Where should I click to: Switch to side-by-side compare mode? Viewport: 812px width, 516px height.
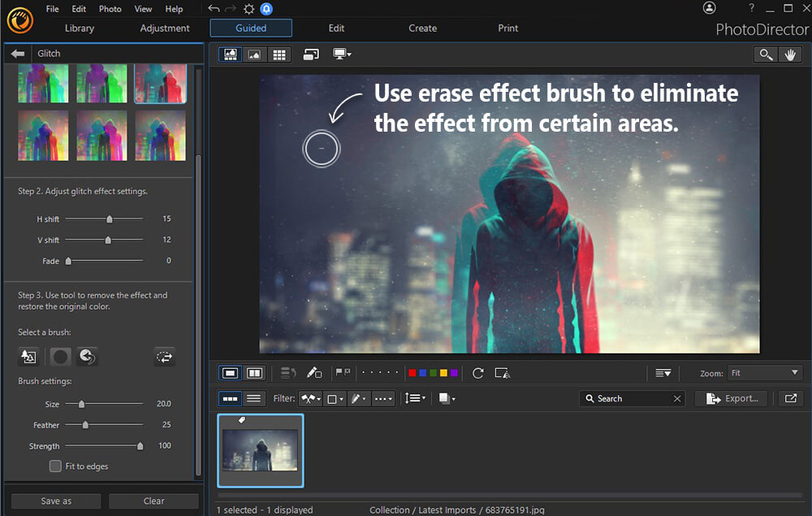(x=254, y=373)
